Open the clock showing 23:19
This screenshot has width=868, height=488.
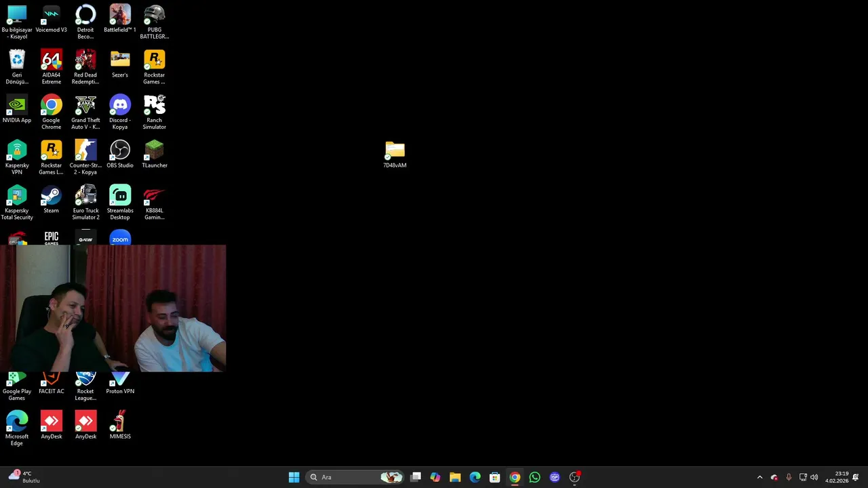(x=837, y=477)
